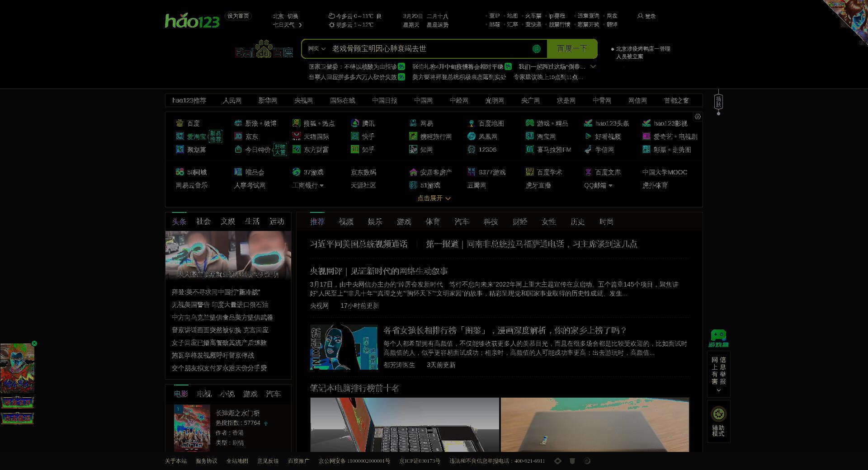Open the 12306 railway icon
The height and width of the screenshot is (470, 868).
(x=471, y=149)
